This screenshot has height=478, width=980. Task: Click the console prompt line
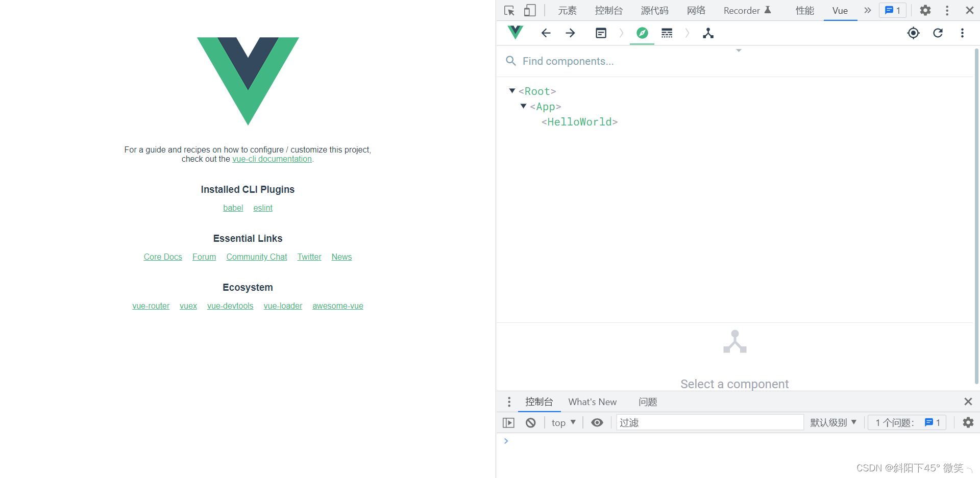[x=738, y=441]
